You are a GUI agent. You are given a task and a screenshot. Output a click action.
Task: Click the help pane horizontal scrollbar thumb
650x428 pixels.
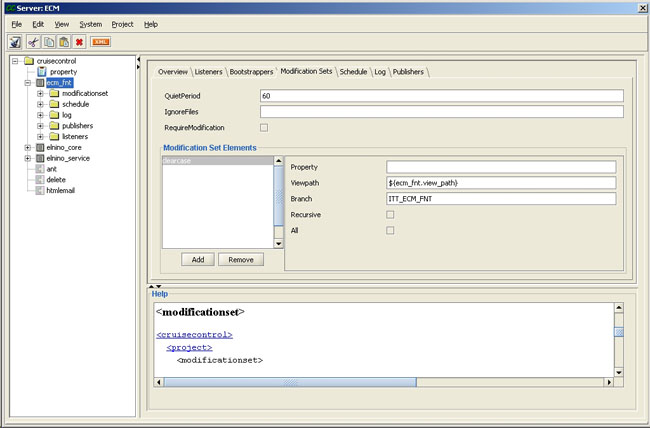coord(290,382)
